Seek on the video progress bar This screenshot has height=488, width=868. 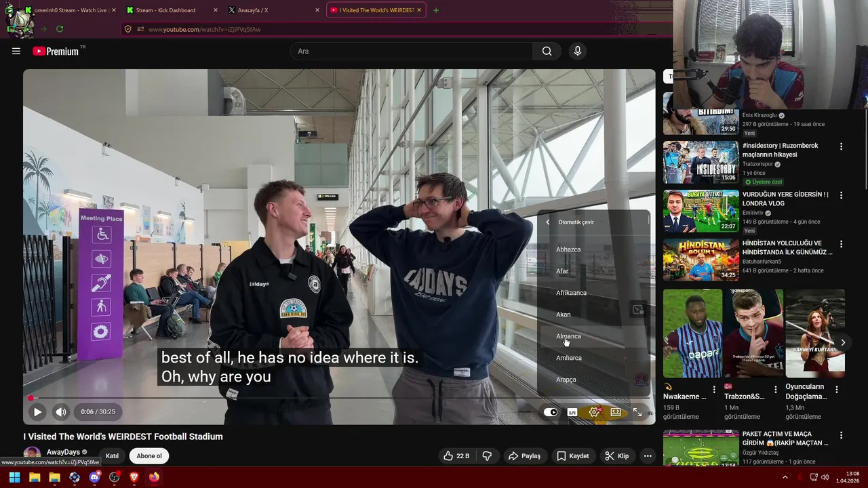tap(339, 399)
